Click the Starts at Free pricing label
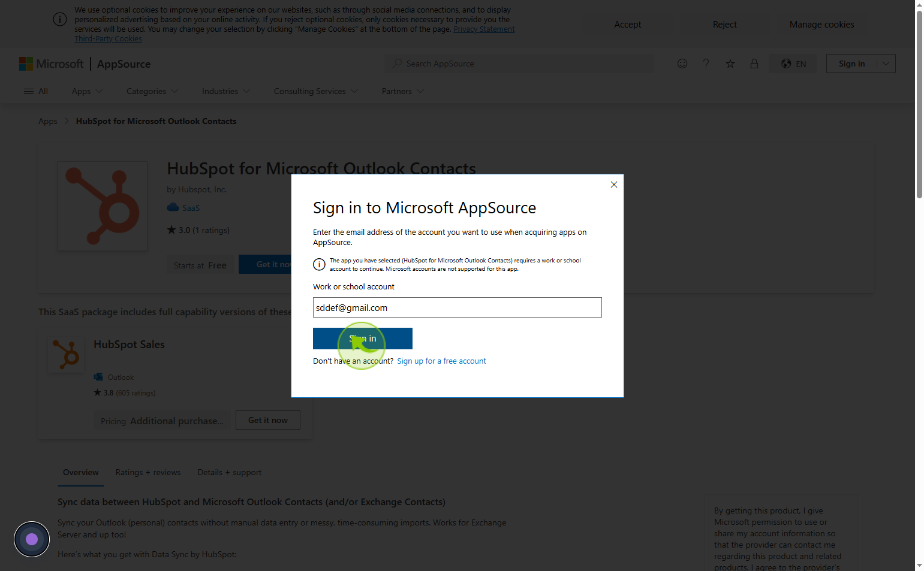The image size is (924, 571). pos(200,265)
